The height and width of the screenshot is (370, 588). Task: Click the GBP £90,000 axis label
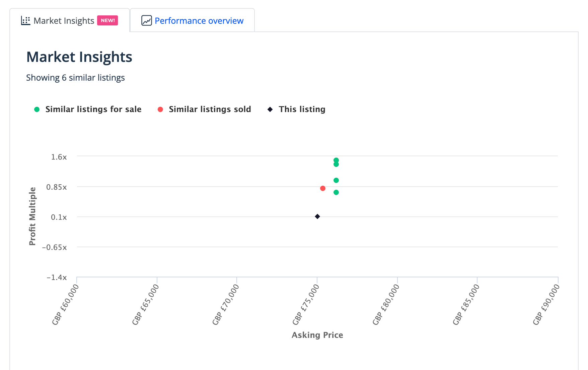pos(546,305)
